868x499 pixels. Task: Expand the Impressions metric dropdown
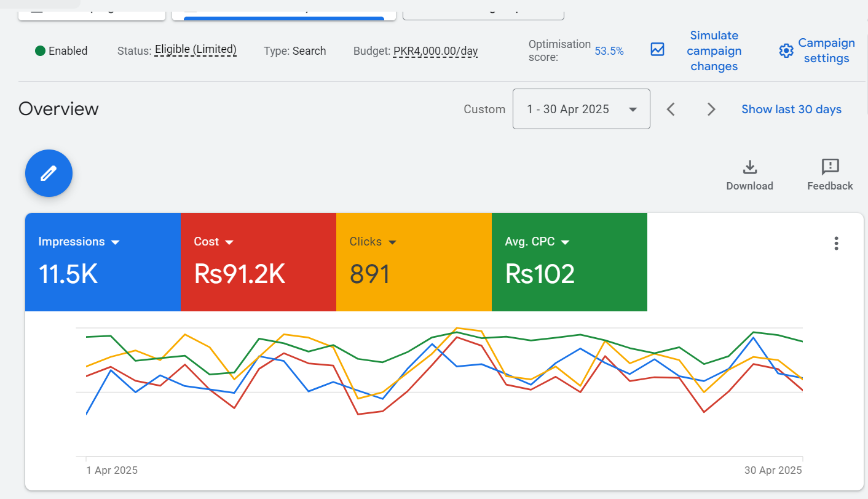click(115, 242)
